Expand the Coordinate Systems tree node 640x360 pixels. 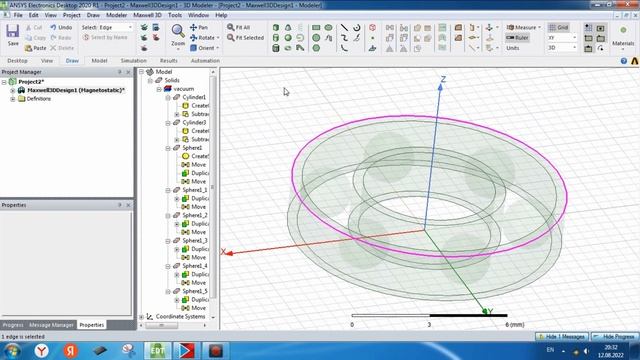(x=142, y=317)
